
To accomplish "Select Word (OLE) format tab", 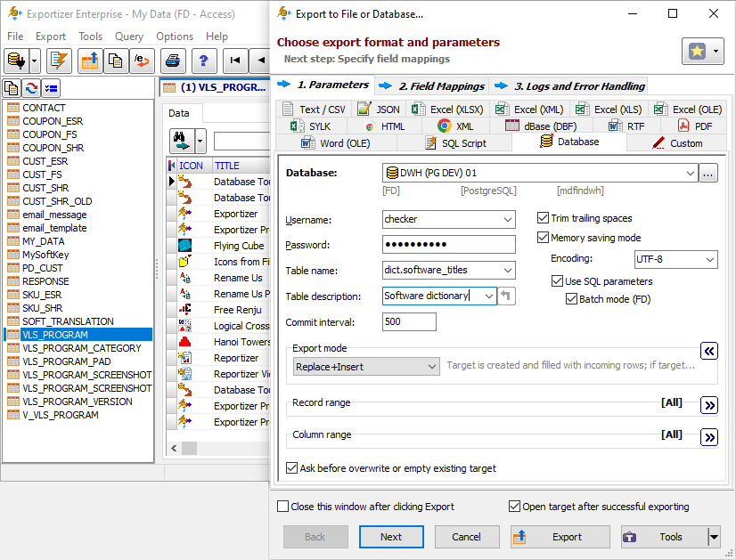I will click(336, 143).
